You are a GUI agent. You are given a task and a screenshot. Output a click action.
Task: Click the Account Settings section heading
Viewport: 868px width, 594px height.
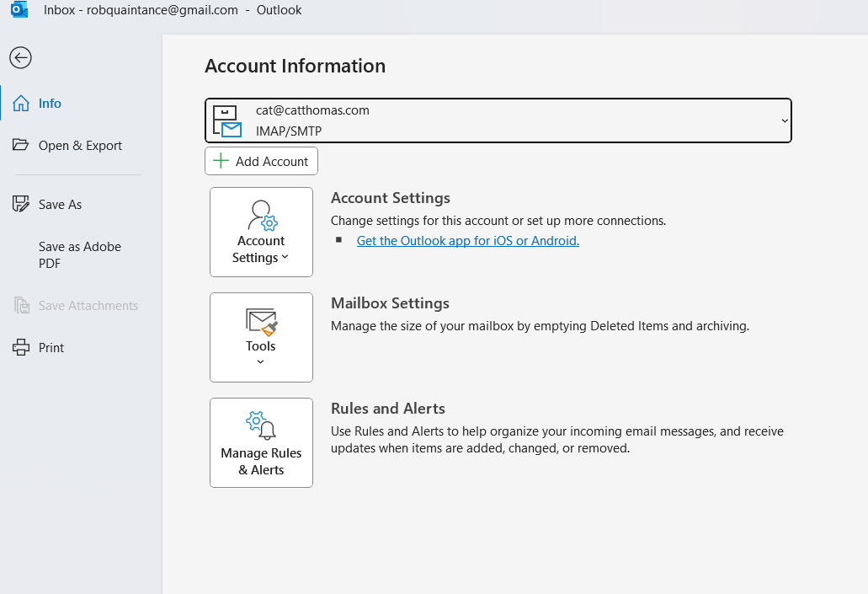pyautogui.click(x=391, y=198)
